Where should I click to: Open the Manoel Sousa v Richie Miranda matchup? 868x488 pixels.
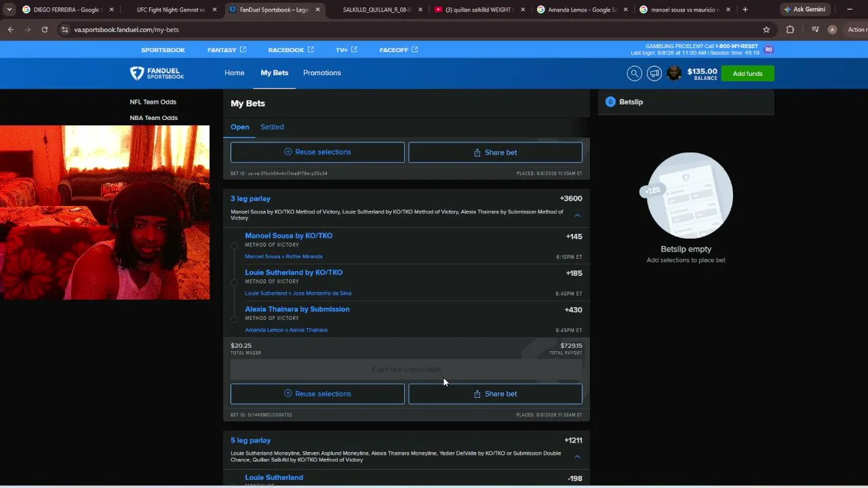(283, 257)
